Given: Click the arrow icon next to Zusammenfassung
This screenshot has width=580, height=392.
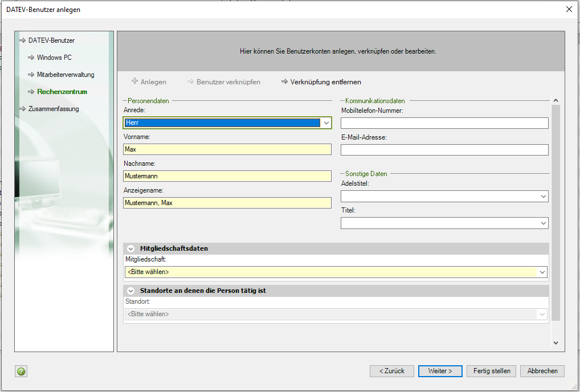Looking at the screenshot, I should (23, 109).
